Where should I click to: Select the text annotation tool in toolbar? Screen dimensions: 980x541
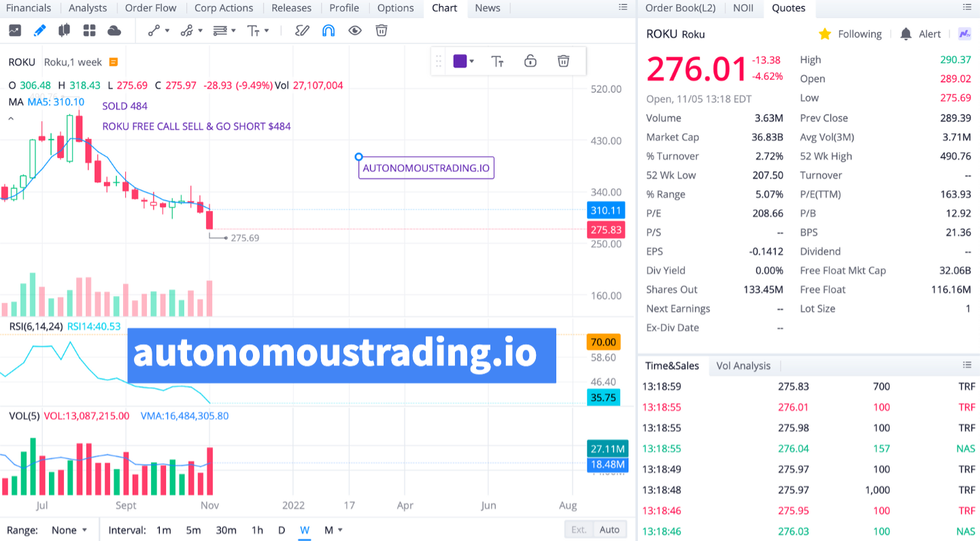(254, 31)
